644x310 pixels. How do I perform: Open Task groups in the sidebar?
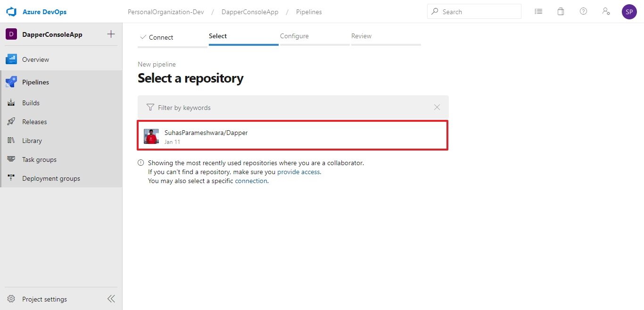61,159
